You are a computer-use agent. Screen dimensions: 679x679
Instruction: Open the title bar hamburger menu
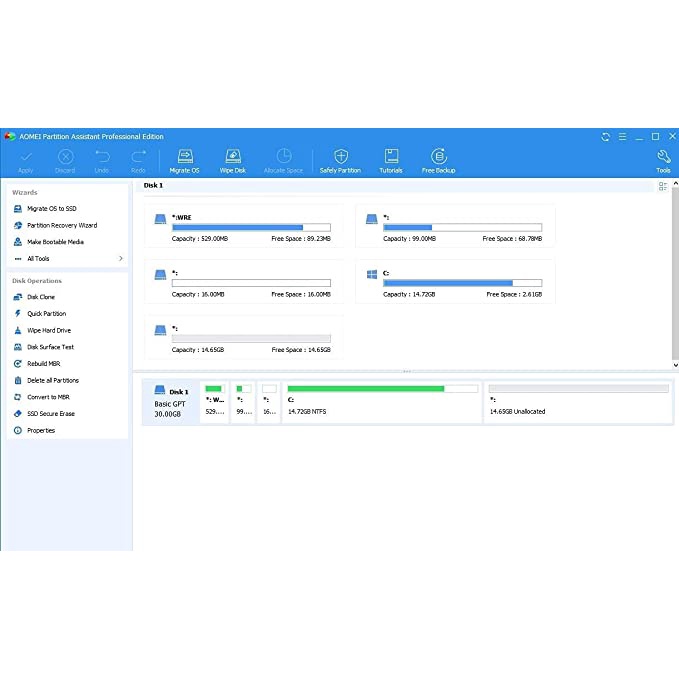(621, 137)
